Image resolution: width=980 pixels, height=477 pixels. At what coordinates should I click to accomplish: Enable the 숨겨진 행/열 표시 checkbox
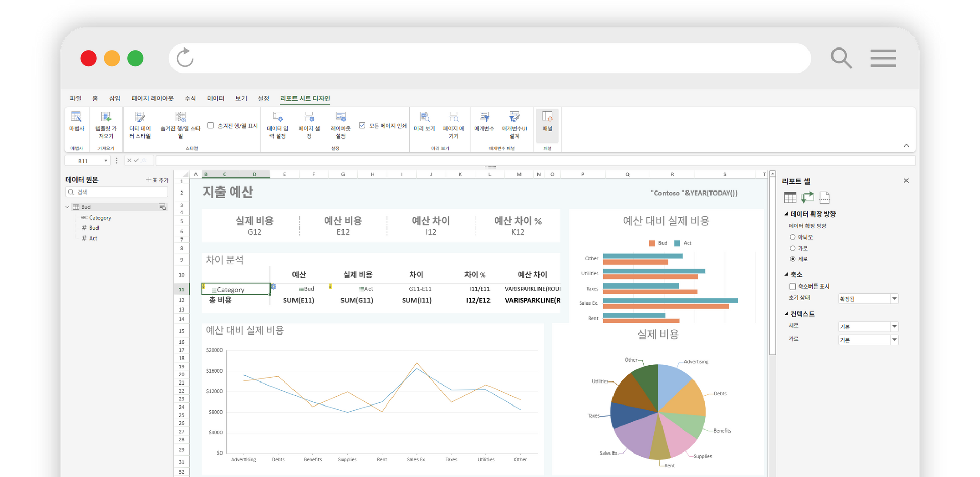[x=211, y=125]
